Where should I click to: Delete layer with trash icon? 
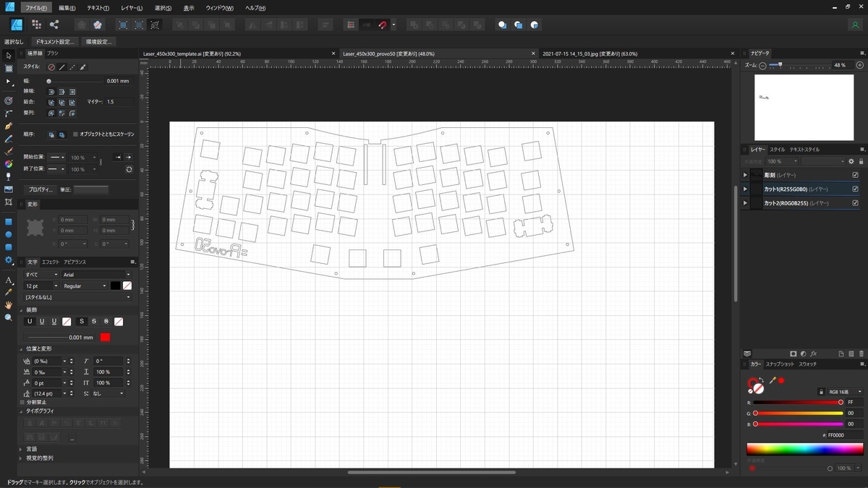861,354
